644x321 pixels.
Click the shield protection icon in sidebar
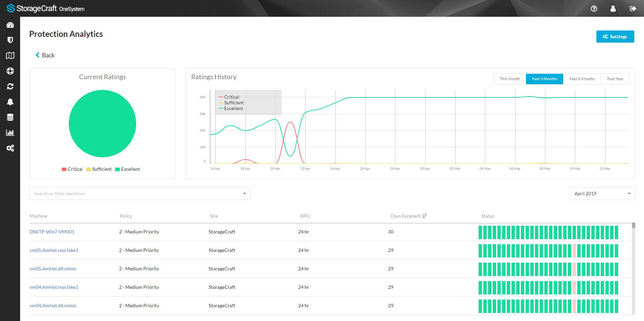pyautogui.click(x=10, y=40)
